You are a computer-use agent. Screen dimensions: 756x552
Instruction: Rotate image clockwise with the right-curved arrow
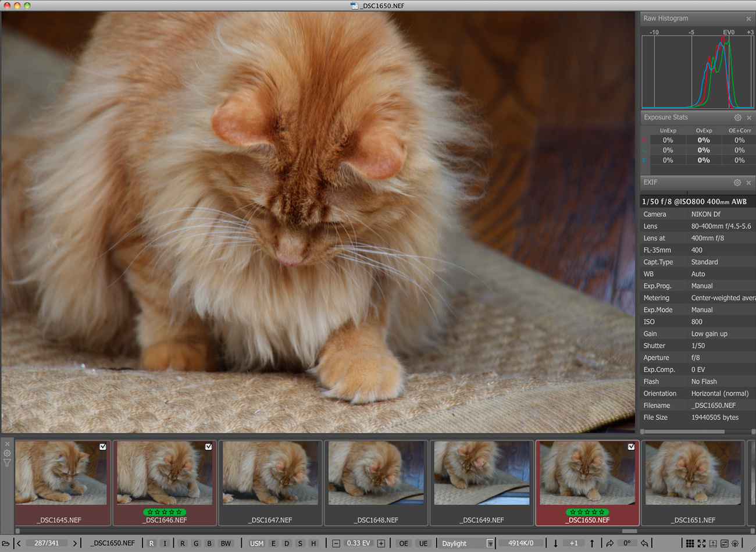(x=609, y=543)
